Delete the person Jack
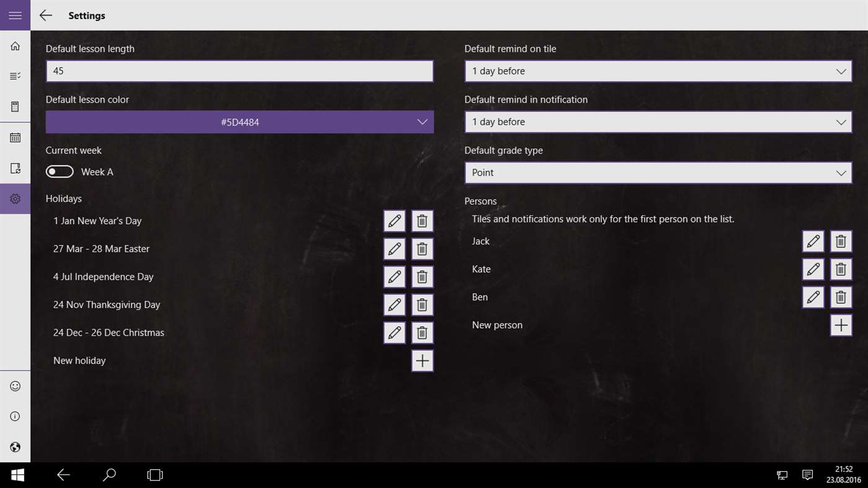Image resolution: width=868 pixels, height=488 pixels. coord(841,241)
